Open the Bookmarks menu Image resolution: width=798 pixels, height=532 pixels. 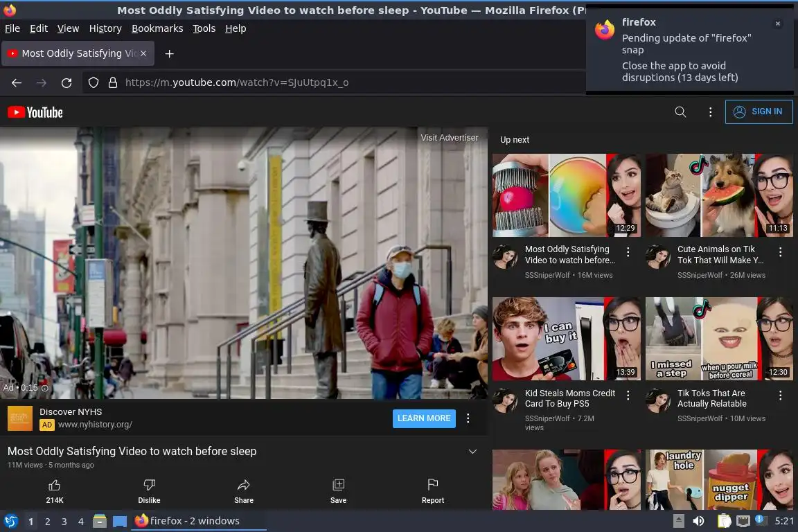click(x=157, y=28)
